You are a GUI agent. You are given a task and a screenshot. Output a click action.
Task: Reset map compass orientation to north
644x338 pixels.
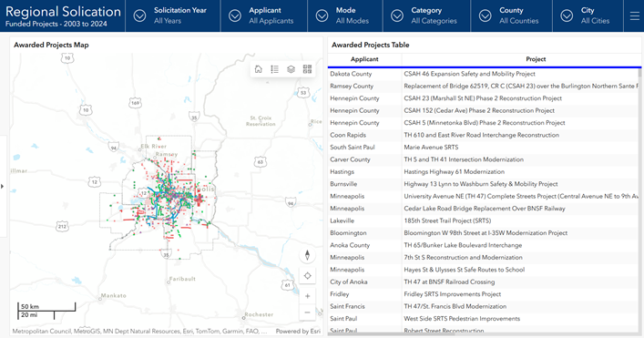[x=307, y=255]
